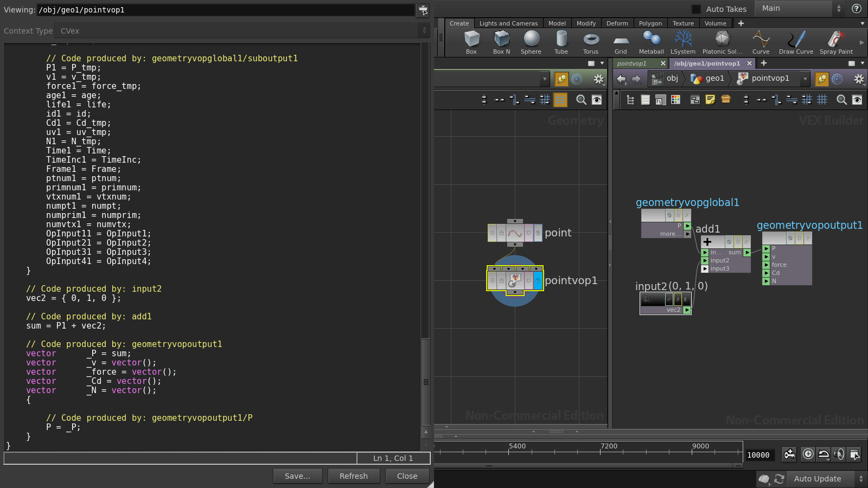Open the color palette in VEX Builder toolbar
The height and width of the screenshot is (488, 868).
click(675, 100)
